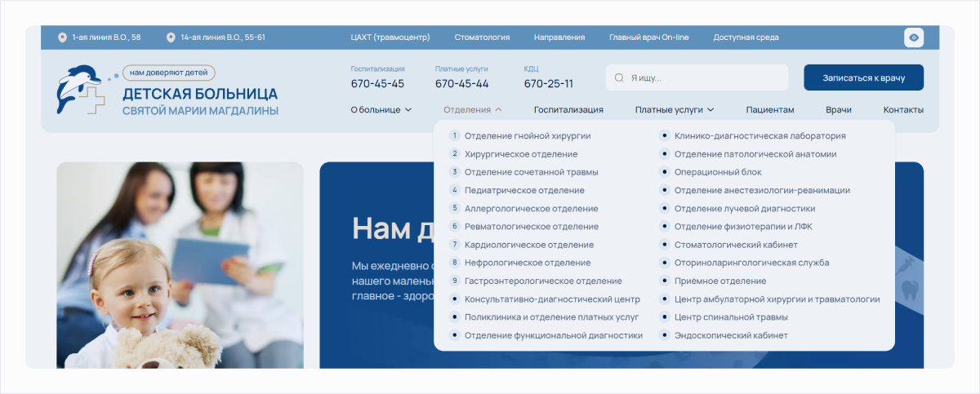
Task: Click hospitalization phone 670-45-45
Action: [x=377, y=83]
